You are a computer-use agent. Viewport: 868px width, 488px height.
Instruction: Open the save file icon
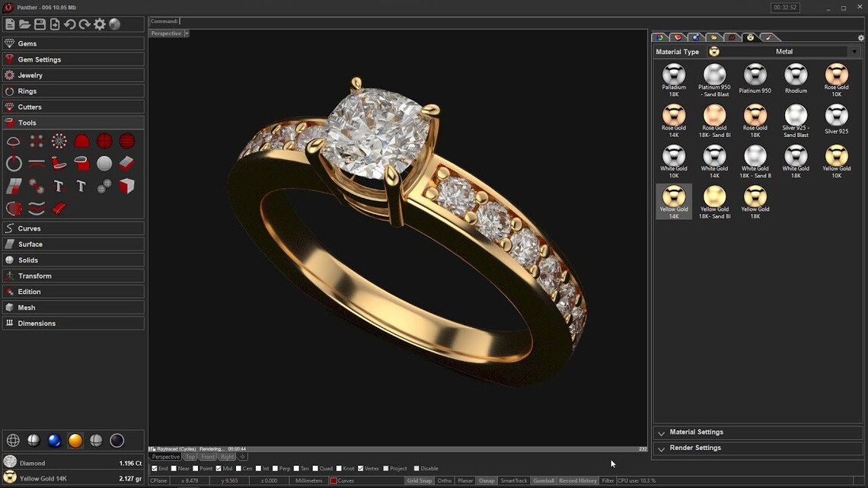[40, 24]
